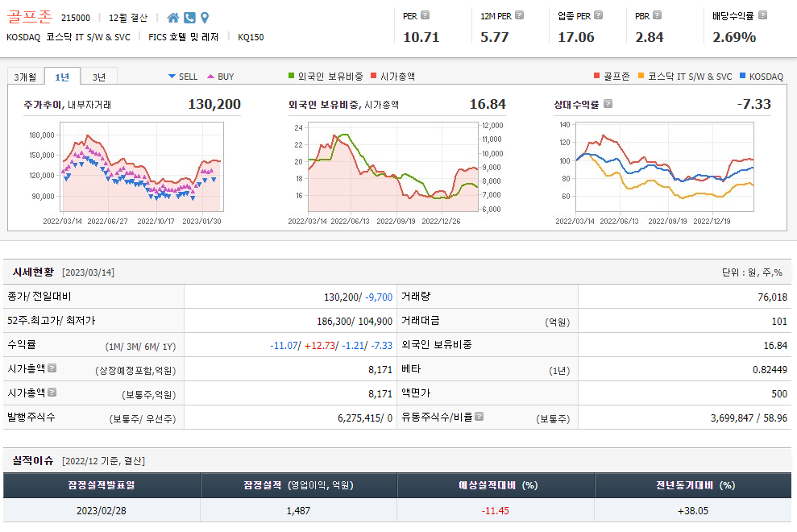This screenshot has width=797, height=532.
Task: Click the 52주 high/low value 186,300/ 104,900
Action: [x=355, y=322]
